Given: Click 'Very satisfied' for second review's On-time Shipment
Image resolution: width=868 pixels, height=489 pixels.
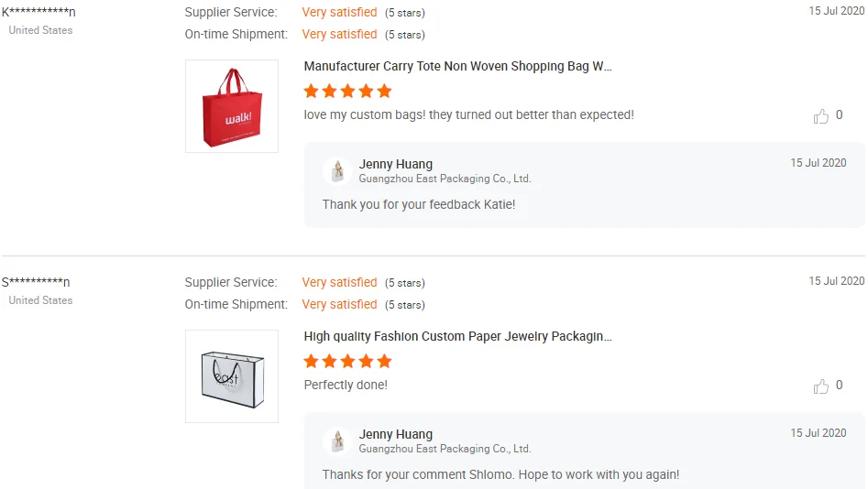Looking at the screenshot, I should pos(339,304).
